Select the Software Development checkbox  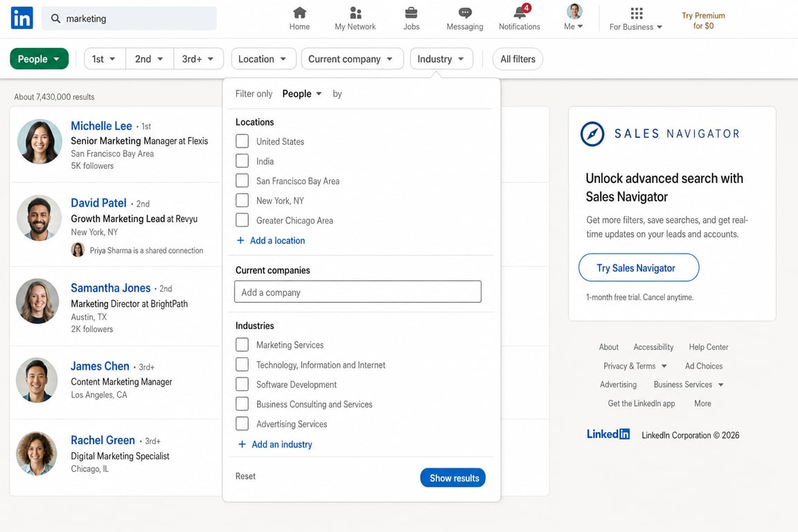point(242,384)
